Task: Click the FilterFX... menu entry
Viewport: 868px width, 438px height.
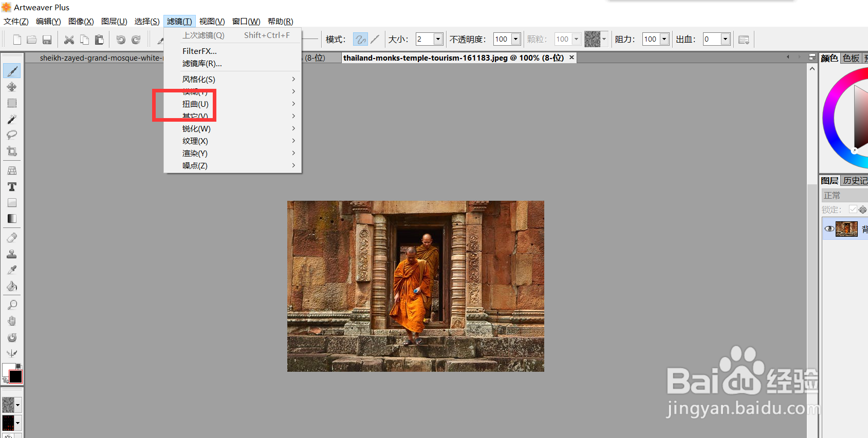Action: pyautogui.click(x=199, y=51)
